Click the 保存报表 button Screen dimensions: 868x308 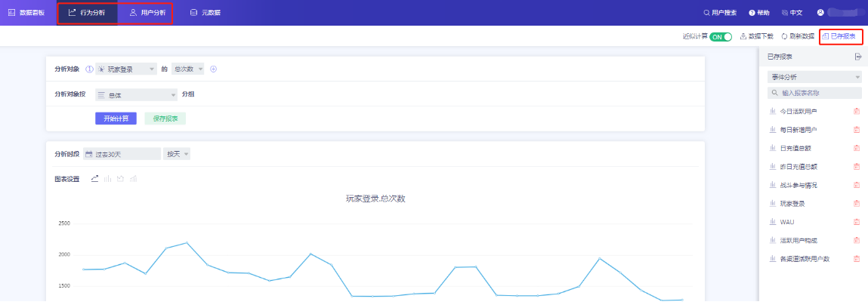[165, 119]
